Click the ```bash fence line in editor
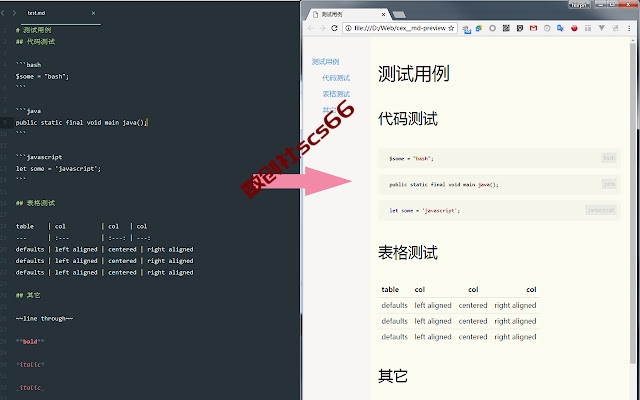This screenshot has width=640, height=400. point(28,64)
